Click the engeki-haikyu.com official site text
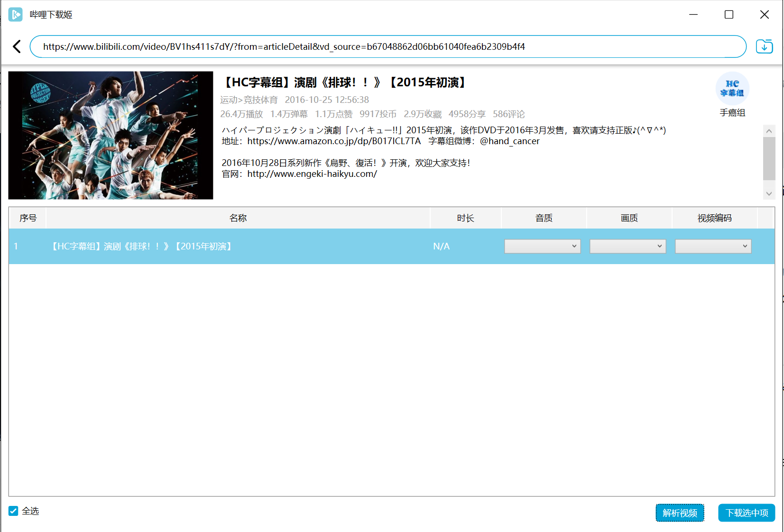 coord(312,174)
